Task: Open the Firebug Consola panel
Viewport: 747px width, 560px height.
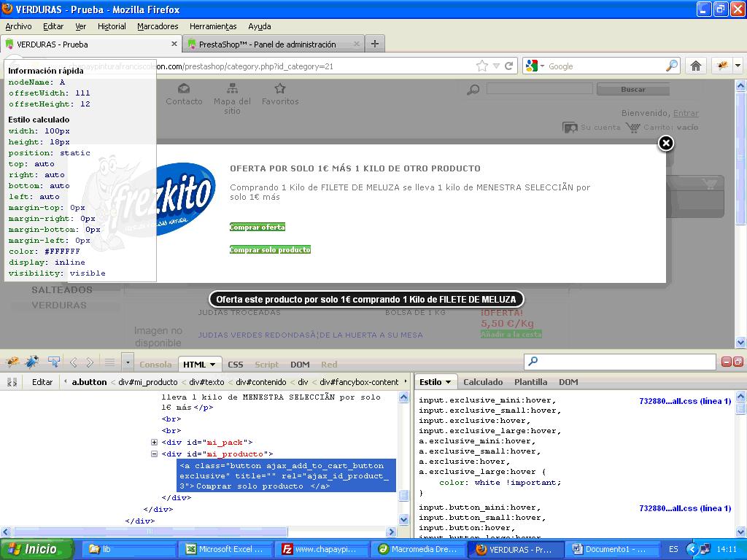Action: point(156,365)
